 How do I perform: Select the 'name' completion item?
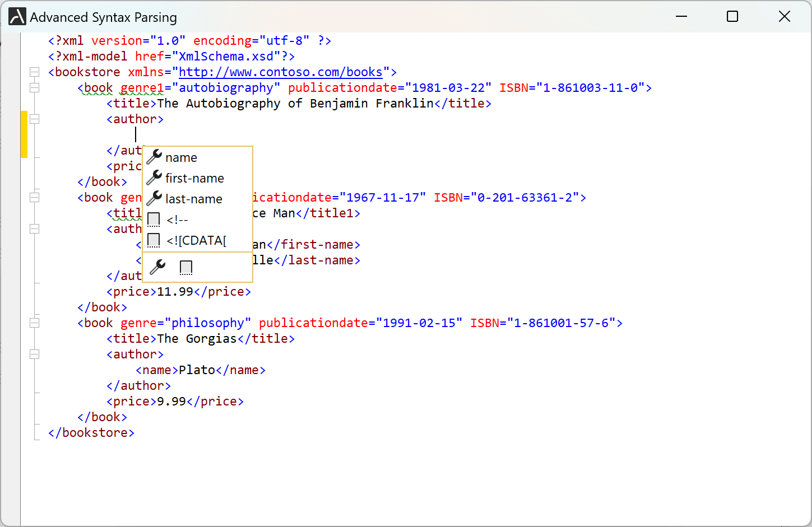click(x=198, y=157)
